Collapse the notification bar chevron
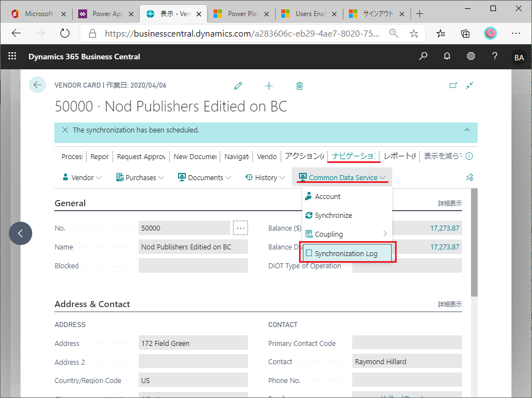This screenshot has height=398, width=532. [x=467, y=130]
